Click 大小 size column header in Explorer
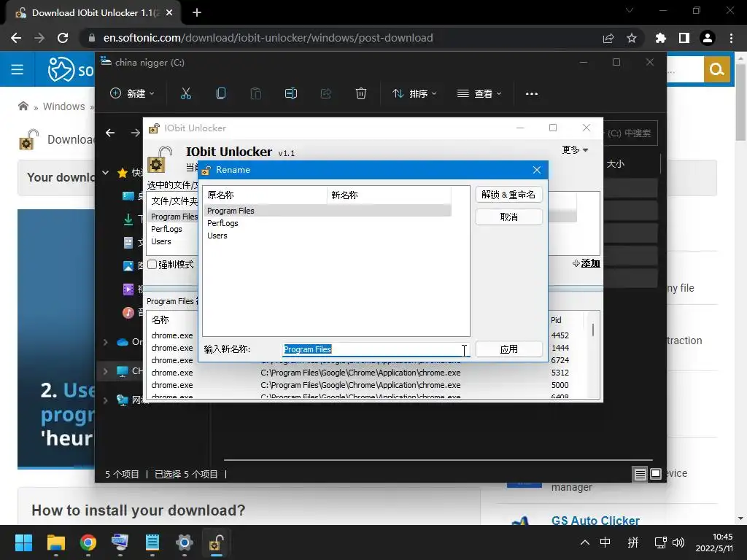 point(616,164)
